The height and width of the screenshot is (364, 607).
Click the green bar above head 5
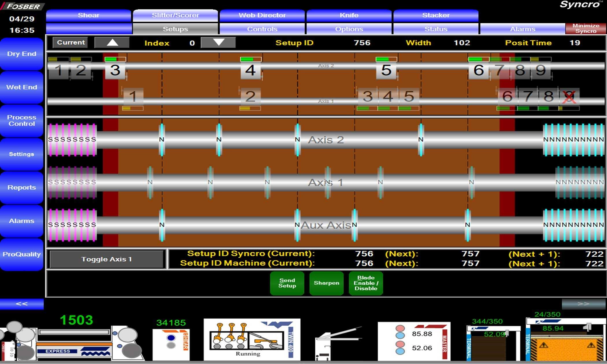click(386, 59)
